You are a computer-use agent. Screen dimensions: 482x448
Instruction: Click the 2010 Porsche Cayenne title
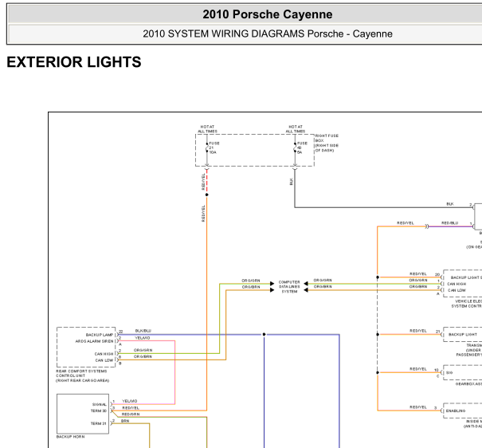[x=268, y=14]
